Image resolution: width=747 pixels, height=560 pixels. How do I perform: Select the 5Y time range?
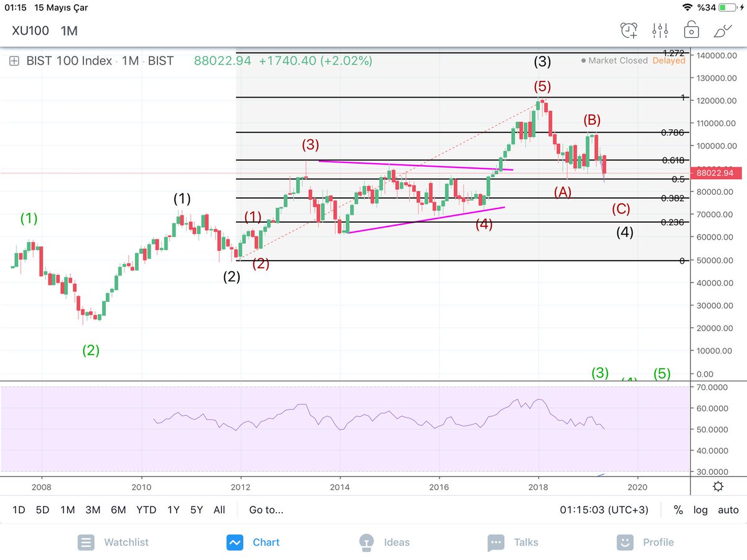click(197, 510)
